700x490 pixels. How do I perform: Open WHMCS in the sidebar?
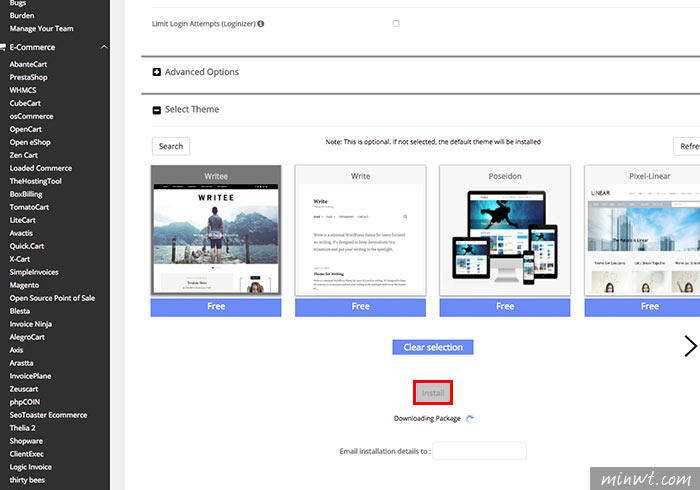(23, 90)
